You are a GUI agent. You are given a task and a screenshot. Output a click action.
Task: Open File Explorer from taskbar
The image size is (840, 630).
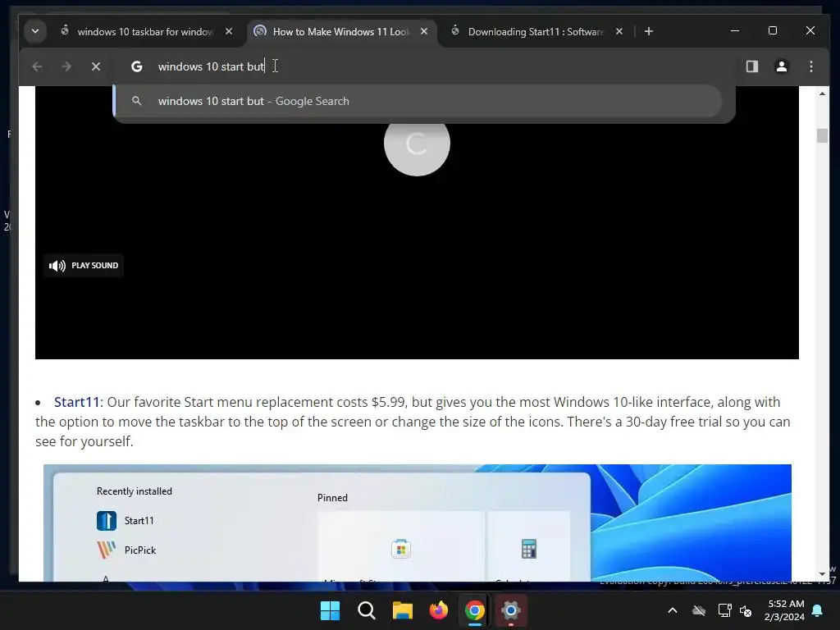tap(402, 610)
